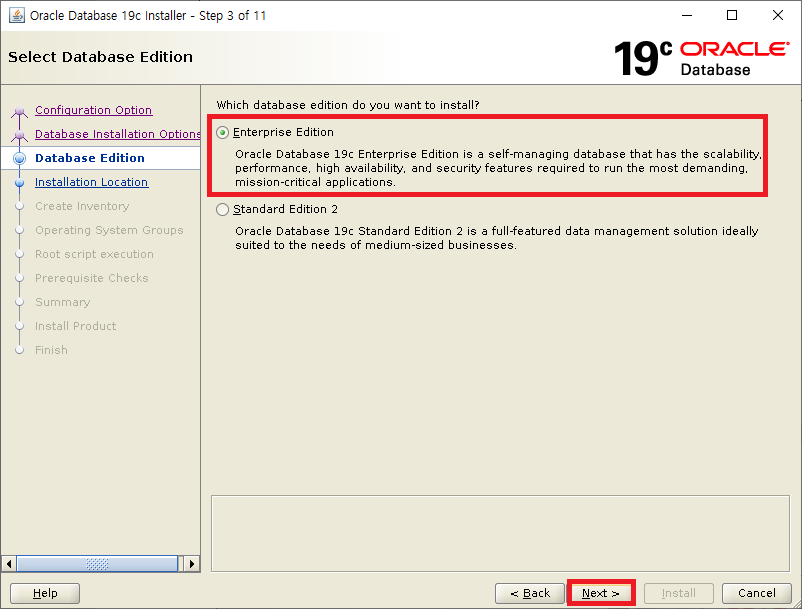Choose the Standard Edition 2 radio button
This screenshot has height=609, width=802.
click(222, 210)
